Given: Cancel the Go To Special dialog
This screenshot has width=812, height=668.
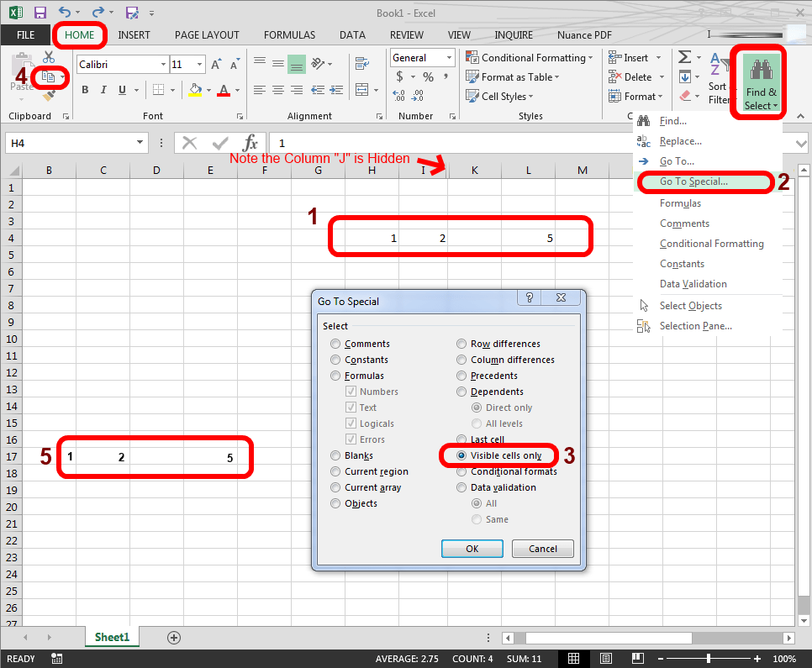Looking at the screenshot, I should 542,548.
